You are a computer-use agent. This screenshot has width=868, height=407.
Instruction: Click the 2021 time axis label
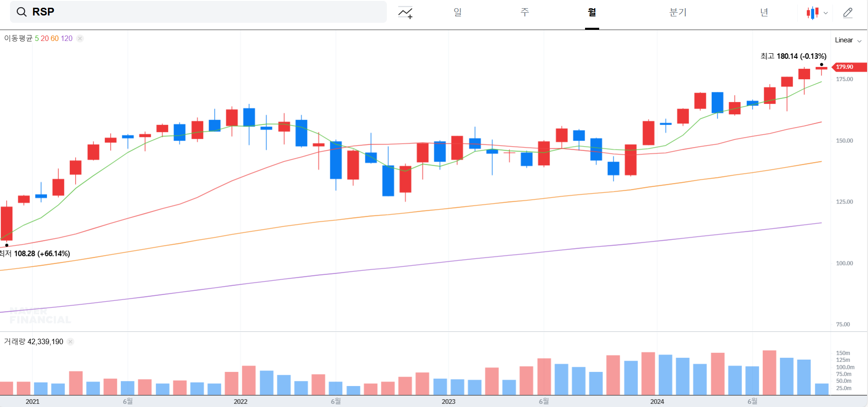(x=32, y=402)
